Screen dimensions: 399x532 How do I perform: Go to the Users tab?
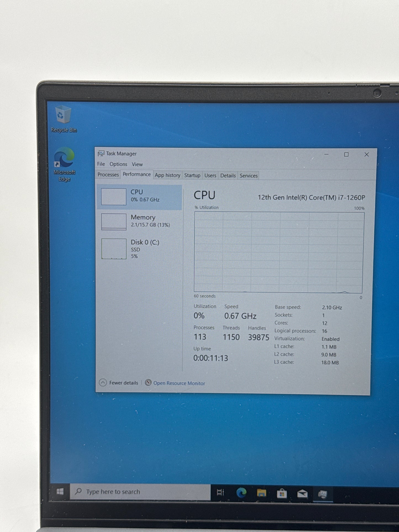pos(210,176)
